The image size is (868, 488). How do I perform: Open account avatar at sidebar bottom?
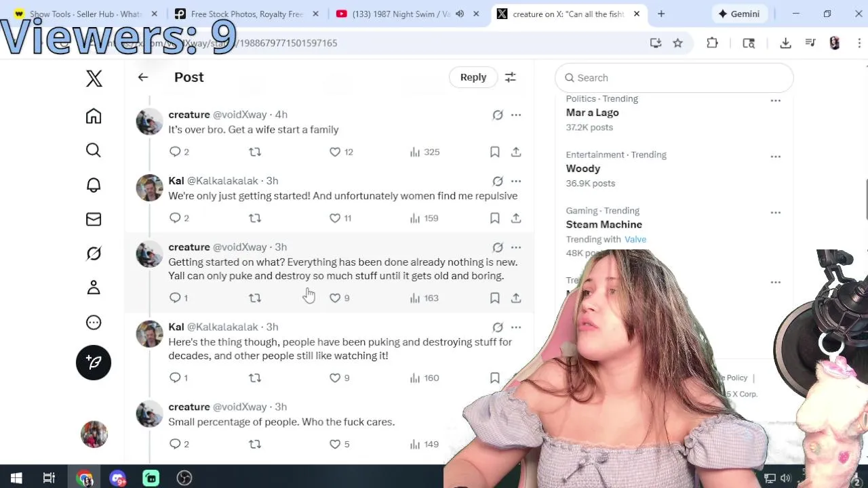94,434
